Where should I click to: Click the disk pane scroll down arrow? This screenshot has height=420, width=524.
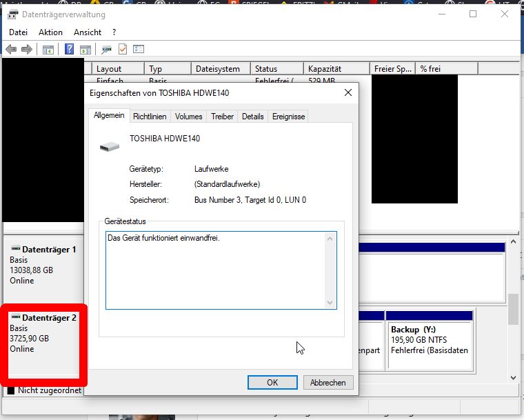pyautogui.click(x=513, y=378)
